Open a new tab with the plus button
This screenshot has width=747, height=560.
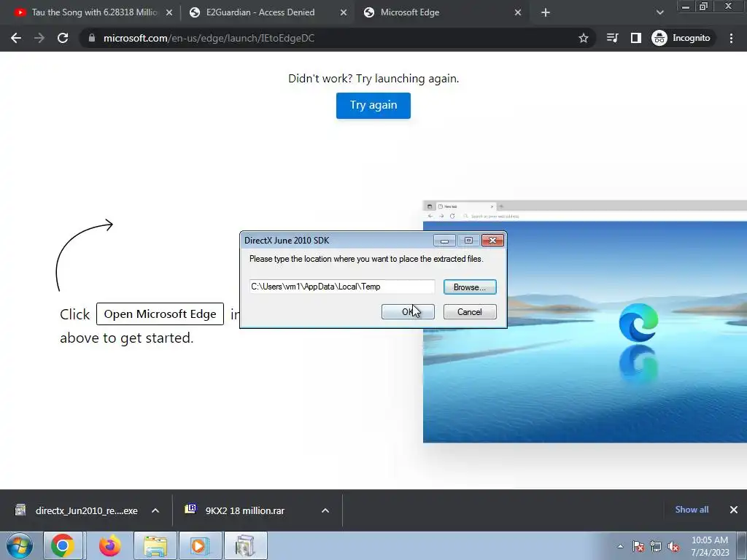click(x=546, y=13)
